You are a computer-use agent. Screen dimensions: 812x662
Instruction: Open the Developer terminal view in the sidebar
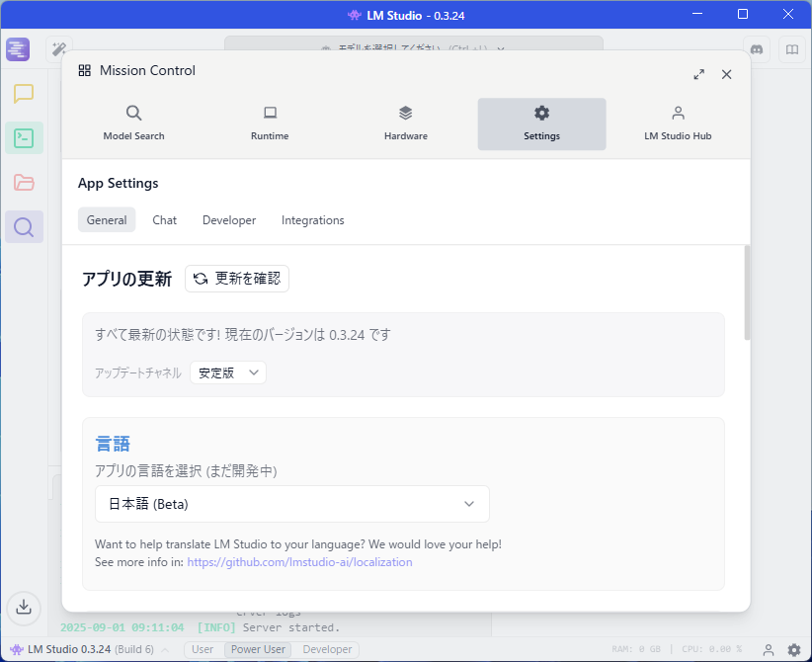tap(24, 138)
